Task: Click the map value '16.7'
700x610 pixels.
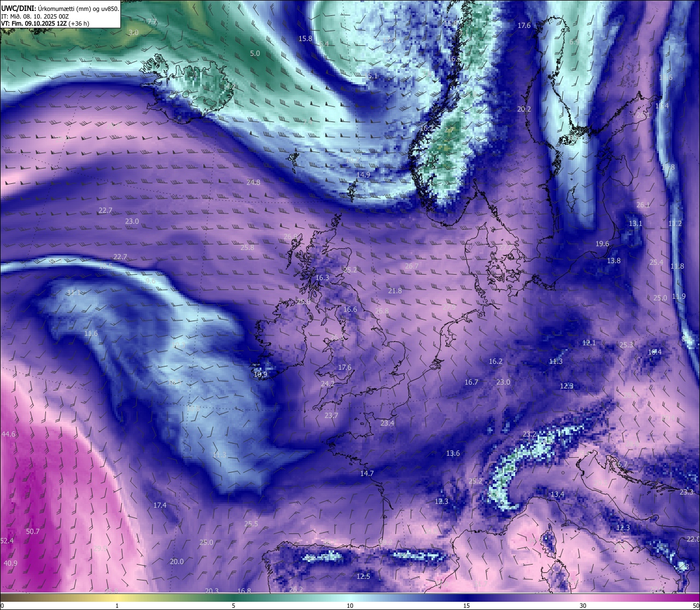Action: tap(471, 382)
